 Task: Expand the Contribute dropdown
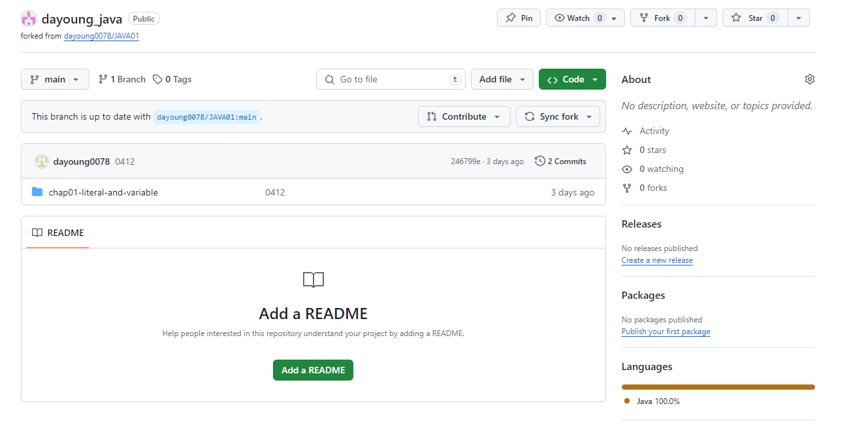tap(464, 116)
